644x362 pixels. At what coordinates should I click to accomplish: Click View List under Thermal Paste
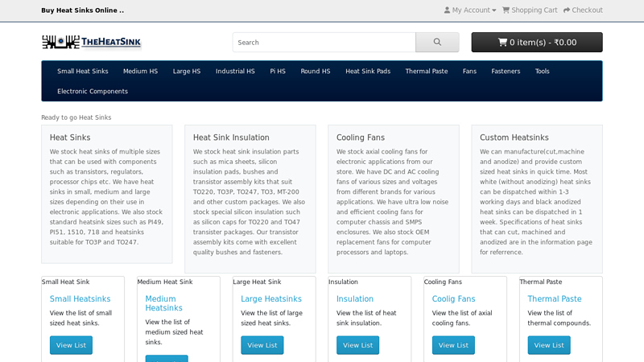[x=549, y=345]
